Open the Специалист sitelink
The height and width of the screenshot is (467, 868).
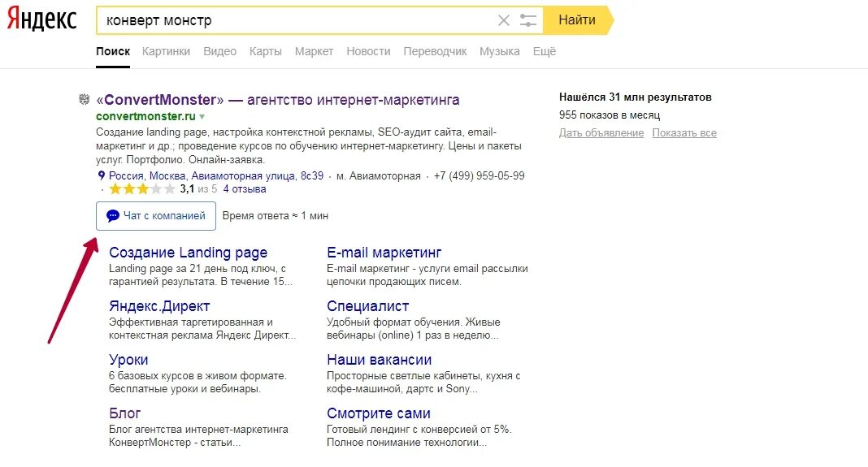click(368, 306)
